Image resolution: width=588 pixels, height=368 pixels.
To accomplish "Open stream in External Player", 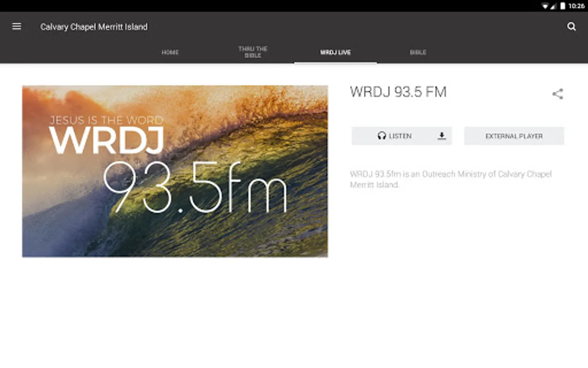I will coord(514,136).
